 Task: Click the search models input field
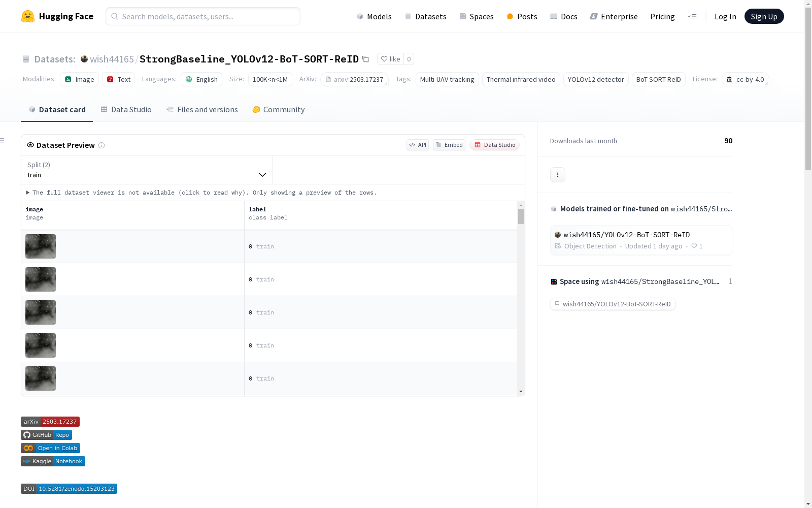(x=203, y=16)
